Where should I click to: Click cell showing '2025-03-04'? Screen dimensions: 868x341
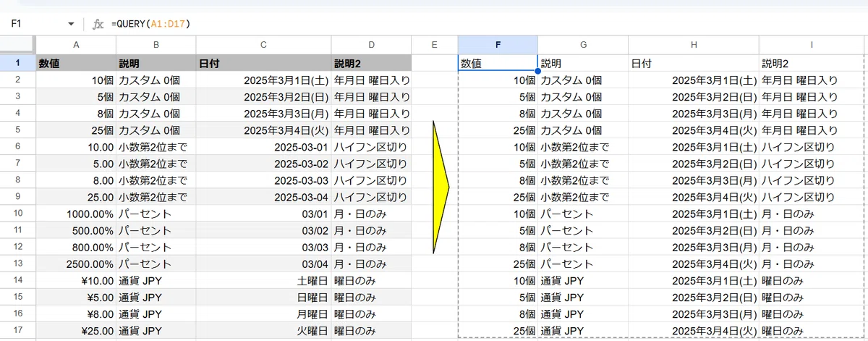coord(263,197)
